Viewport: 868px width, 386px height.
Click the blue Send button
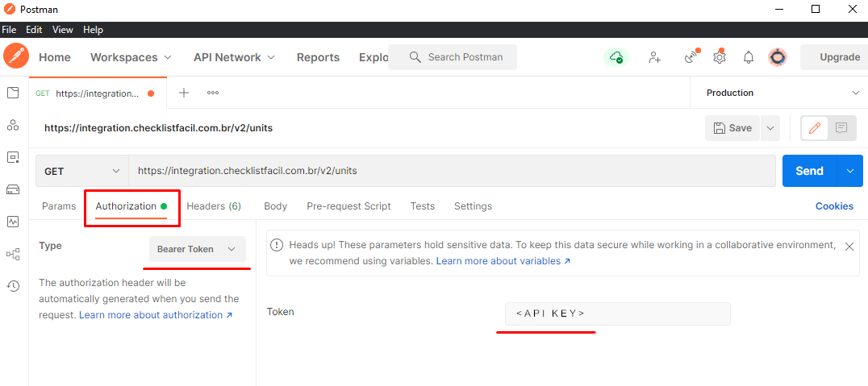click(809, 171)
